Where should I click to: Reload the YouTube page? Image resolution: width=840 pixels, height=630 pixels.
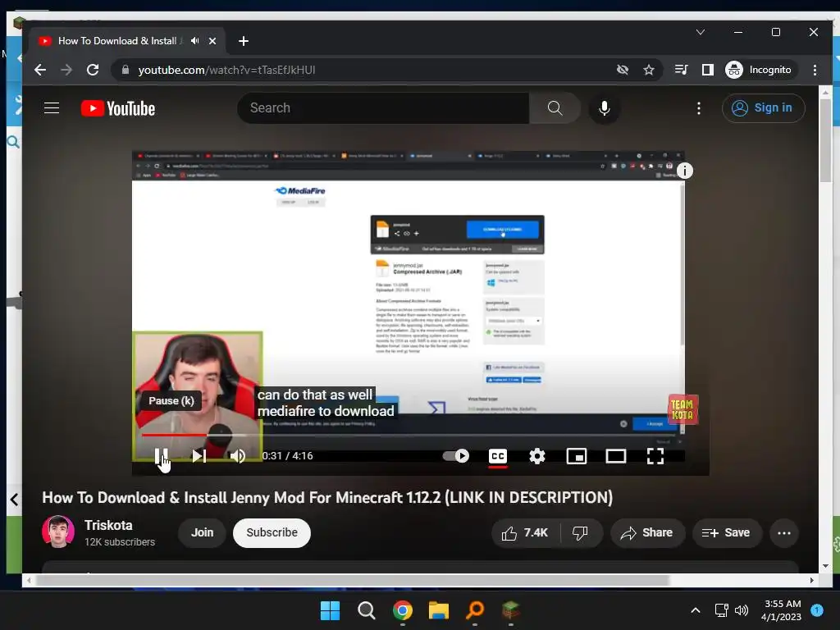(x=93, y=70)
